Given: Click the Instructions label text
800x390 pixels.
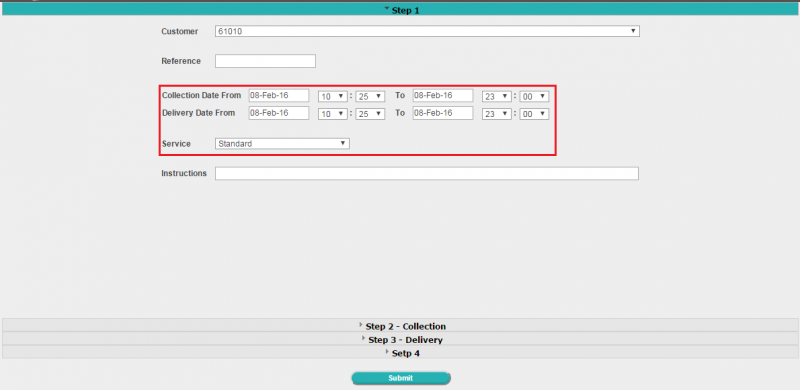Looking at the screenshot, I should point(184,173).
